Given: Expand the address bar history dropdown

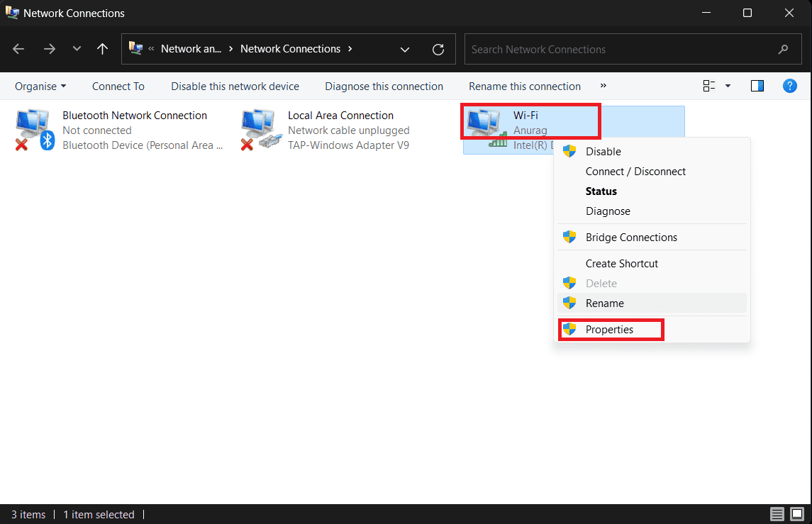Looking at the screenshot, I should (405, 49).
